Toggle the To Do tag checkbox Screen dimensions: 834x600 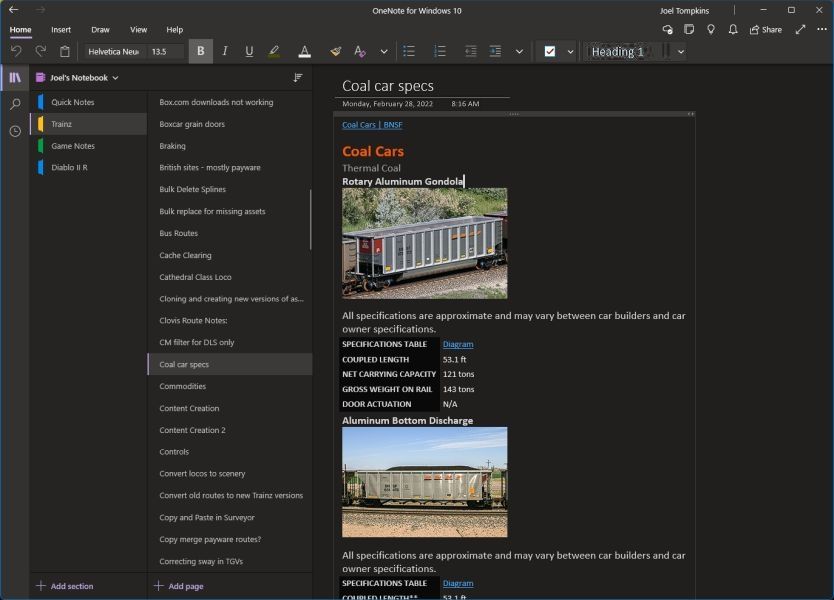[x=550, y=51]
